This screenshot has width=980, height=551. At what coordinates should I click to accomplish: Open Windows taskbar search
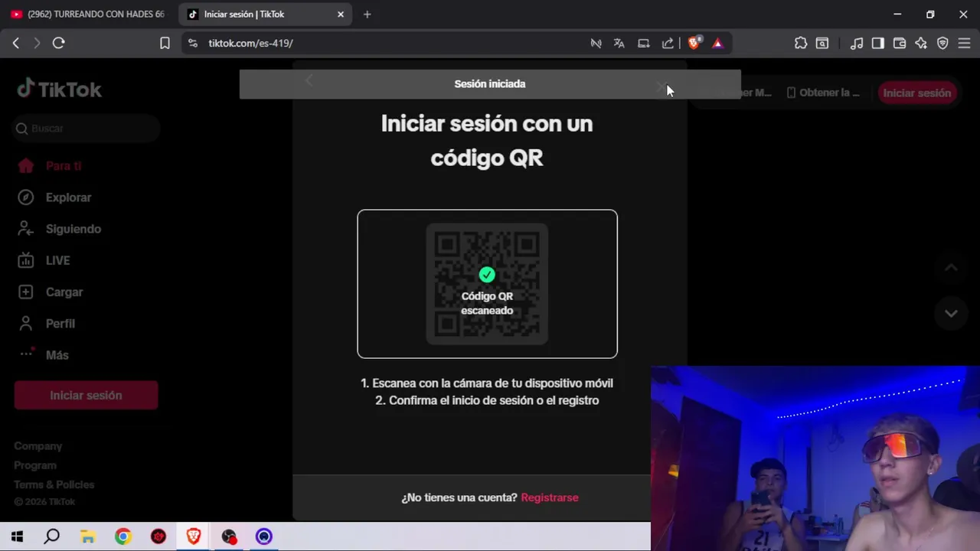[x=52, y=536]
